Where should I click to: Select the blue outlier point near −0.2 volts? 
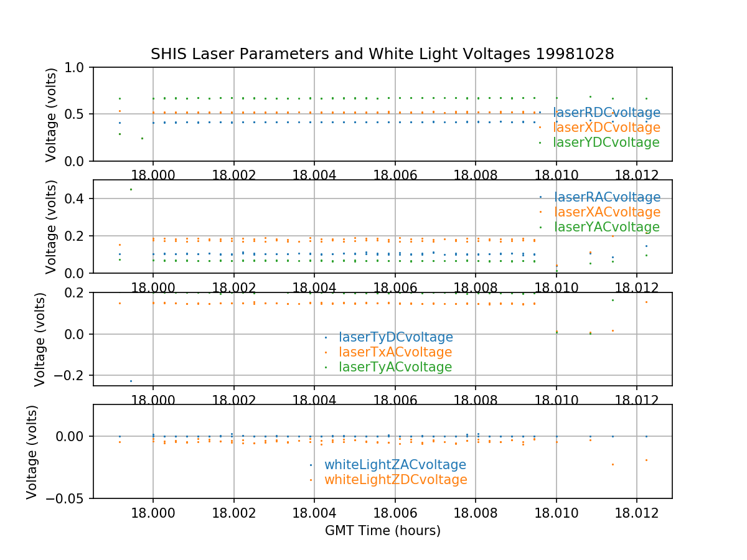pyautogui.click(x=131, y=381)
